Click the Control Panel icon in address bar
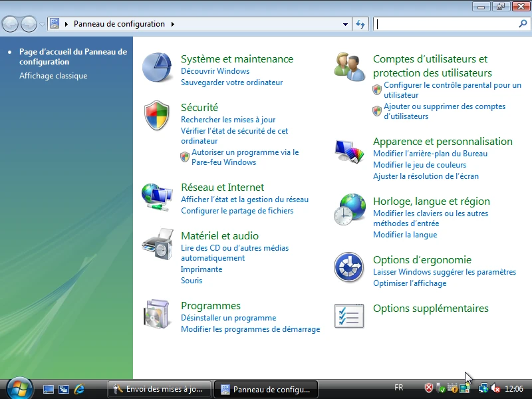 tap(55, 24)
